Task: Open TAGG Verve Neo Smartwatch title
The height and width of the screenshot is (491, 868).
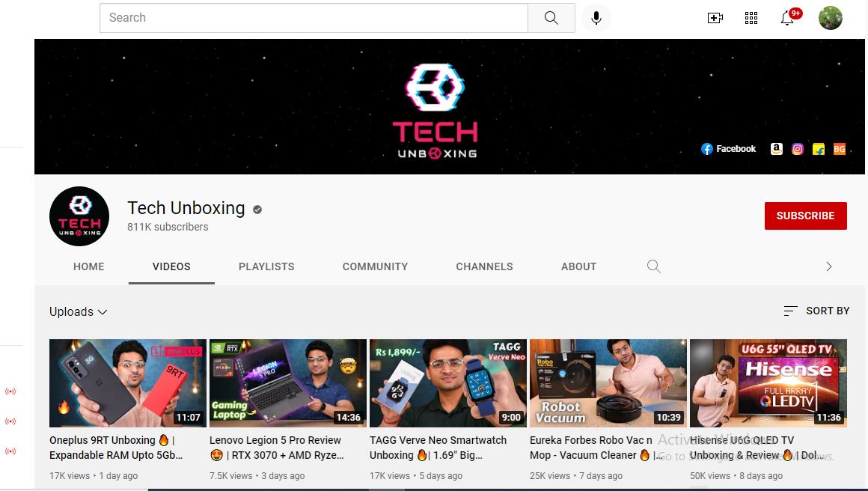Action: (x=438, y=448)
